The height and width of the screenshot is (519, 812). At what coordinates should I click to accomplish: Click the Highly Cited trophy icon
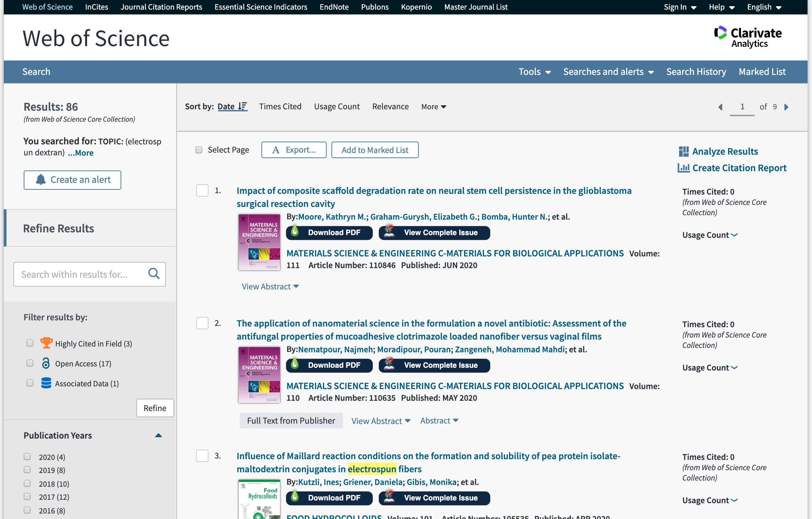point(46,343)
